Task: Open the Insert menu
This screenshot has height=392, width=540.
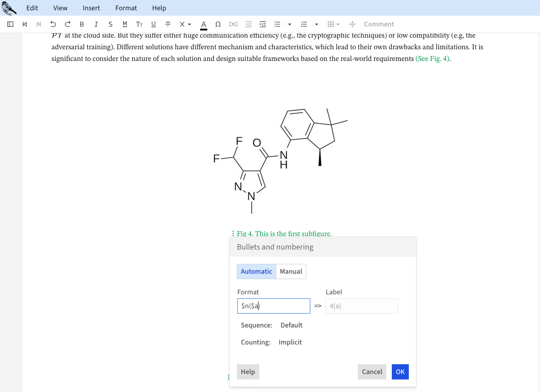Action: click(x=91, y=8)
